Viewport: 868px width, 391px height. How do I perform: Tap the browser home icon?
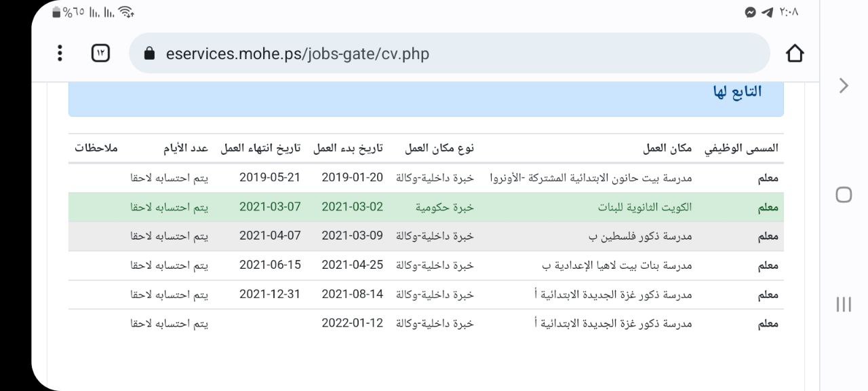pos(795,53)
